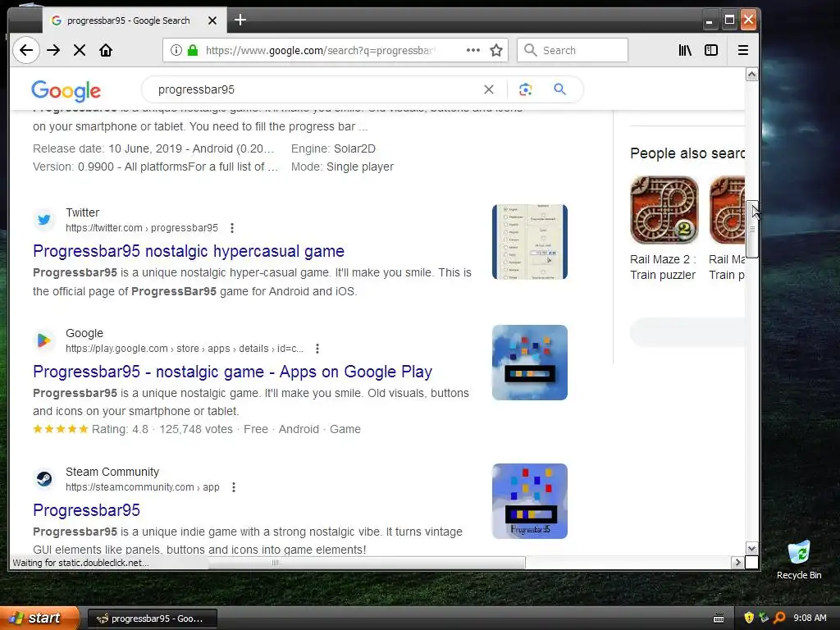Stop loading the page

click(x=80, y=50)
